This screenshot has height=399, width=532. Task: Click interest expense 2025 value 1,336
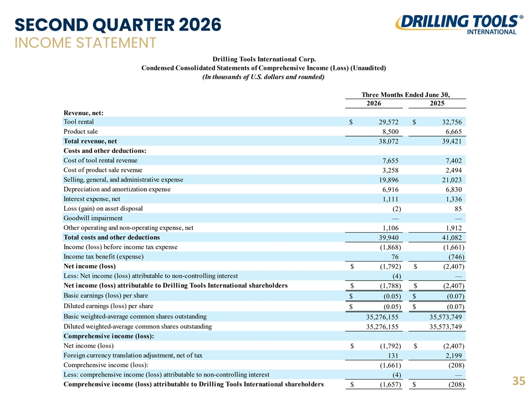tap(454, 199)
